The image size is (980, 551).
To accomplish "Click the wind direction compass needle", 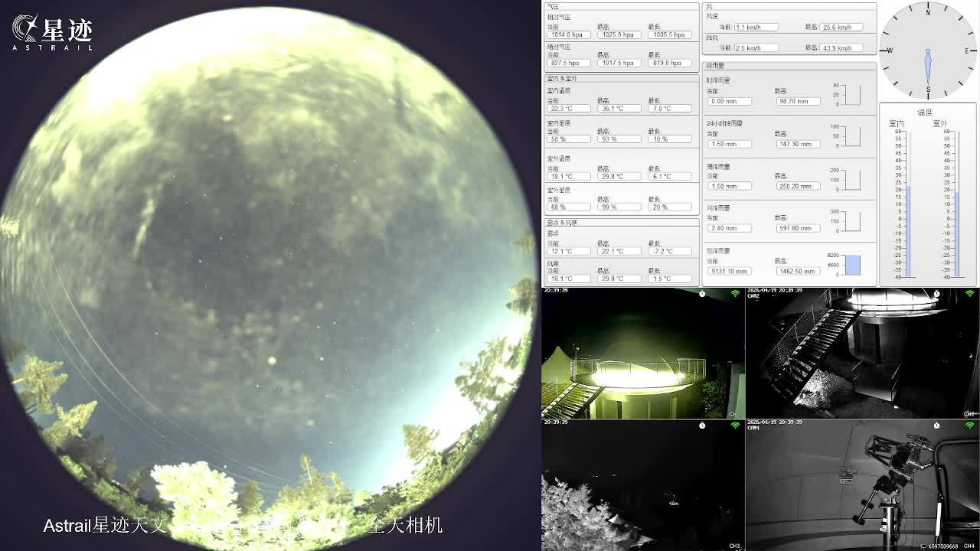I will [928, 67].
